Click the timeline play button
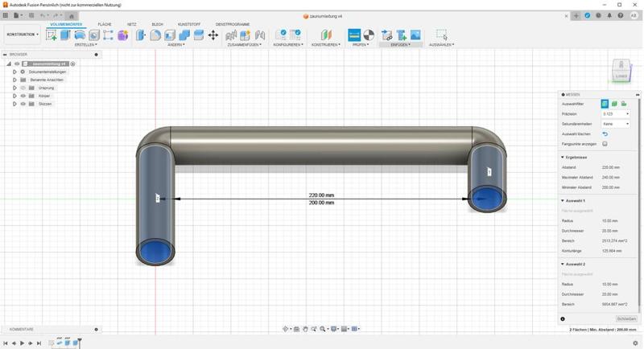Image resolution: width=644 pixels, height=349 pixels. click(22, 343)
